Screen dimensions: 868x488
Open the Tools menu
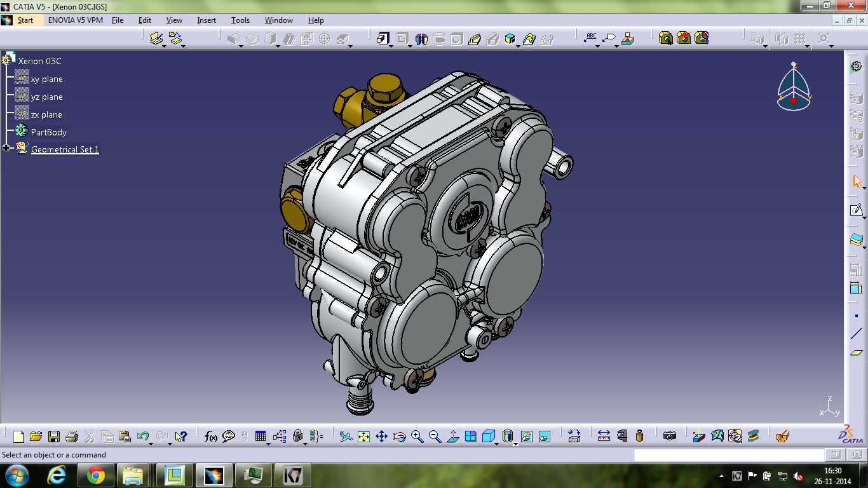[x=240, y=20]
